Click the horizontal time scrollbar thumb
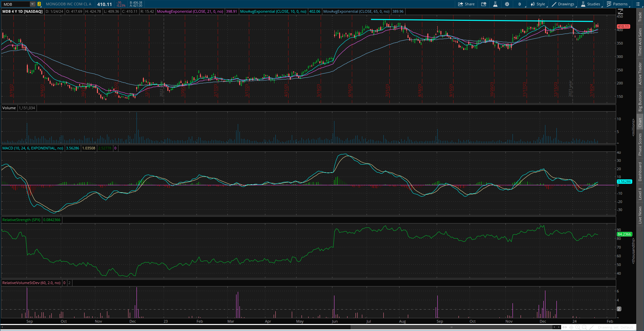Viewport: 644px width, 331px height. pyautogui.click(x=451, y=327)
